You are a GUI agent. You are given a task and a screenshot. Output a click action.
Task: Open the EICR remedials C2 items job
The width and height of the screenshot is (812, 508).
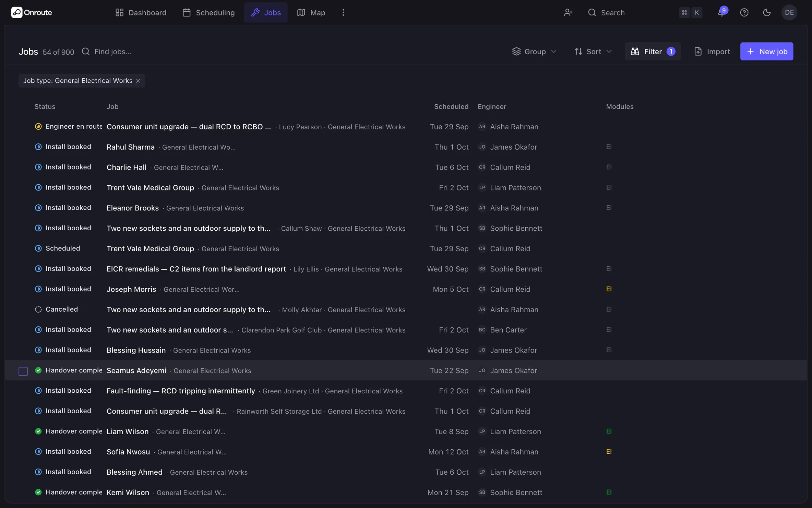[x=196, y=269]
